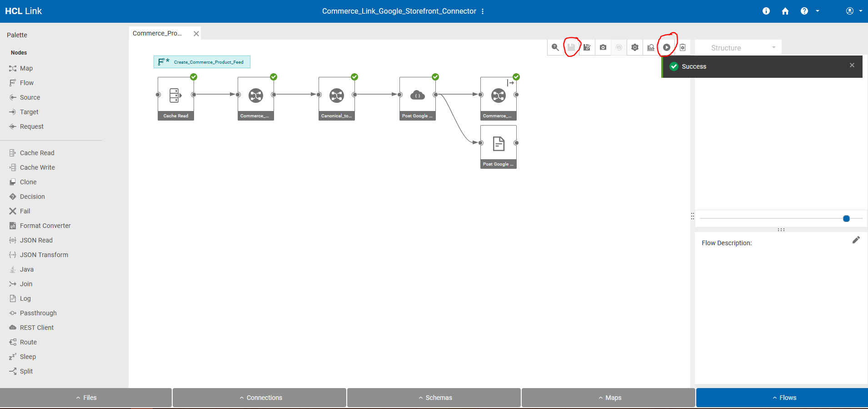Select Passthrough palette item

33,313
